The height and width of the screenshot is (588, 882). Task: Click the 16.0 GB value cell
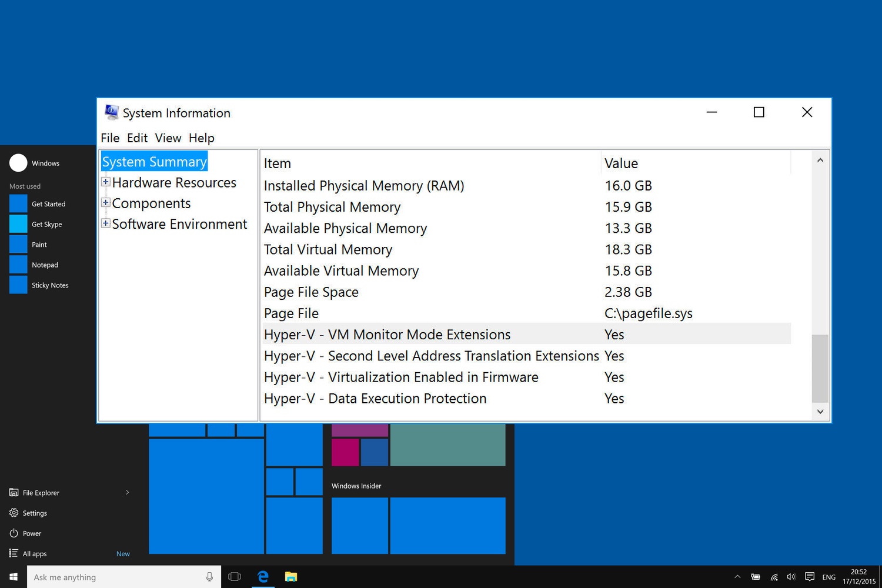(629, 186)
